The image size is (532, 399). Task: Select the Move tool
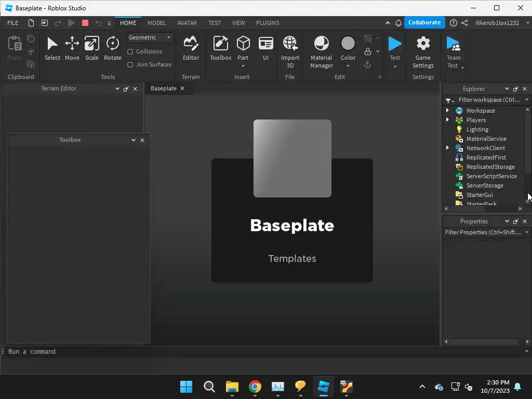tap(72, 48)
